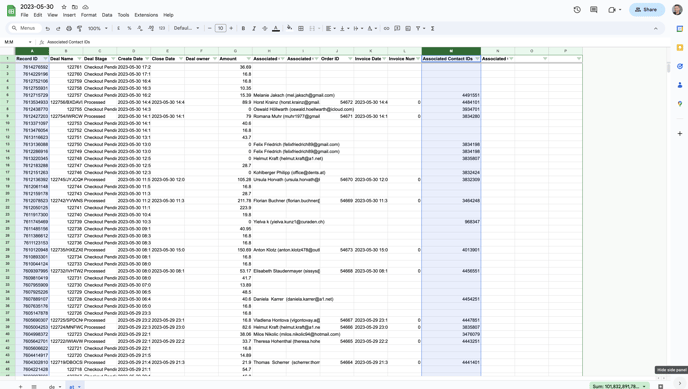Open the Associated Contact IDs filter dropdown
This screenshot has height=389, width=688.
477,59
